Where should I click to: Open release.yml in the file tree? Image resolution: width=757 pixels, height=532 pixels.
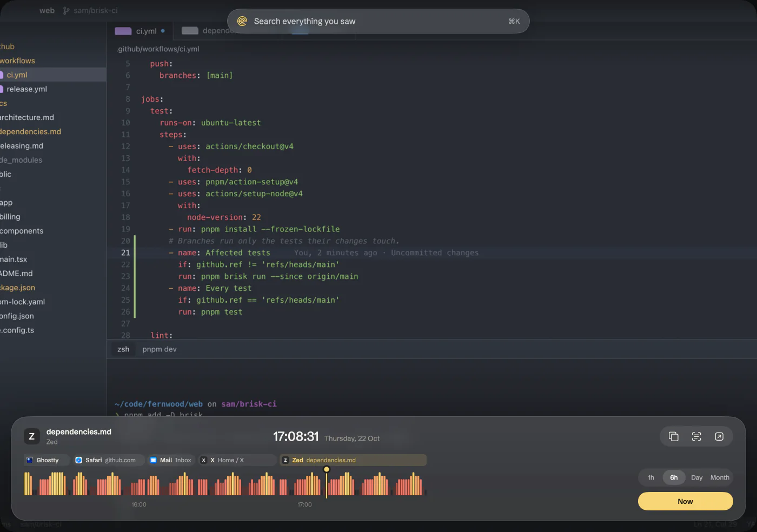point(26,89)
